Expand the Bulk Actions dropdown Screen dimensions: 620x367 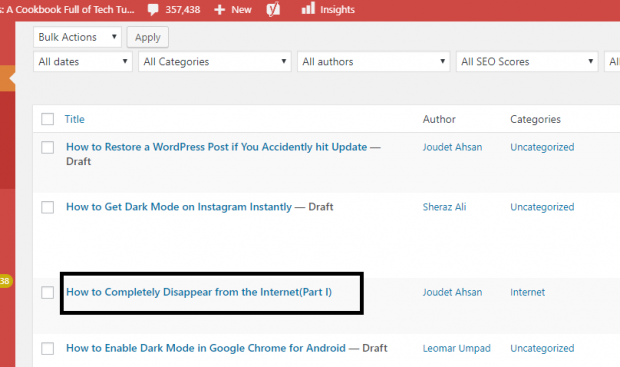pos(77,37)
